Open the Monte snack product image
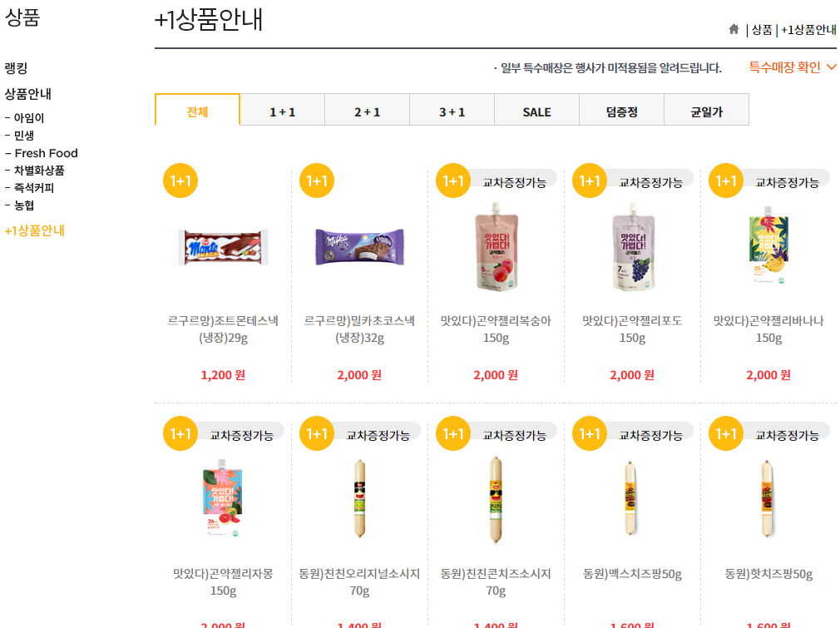 224,247
